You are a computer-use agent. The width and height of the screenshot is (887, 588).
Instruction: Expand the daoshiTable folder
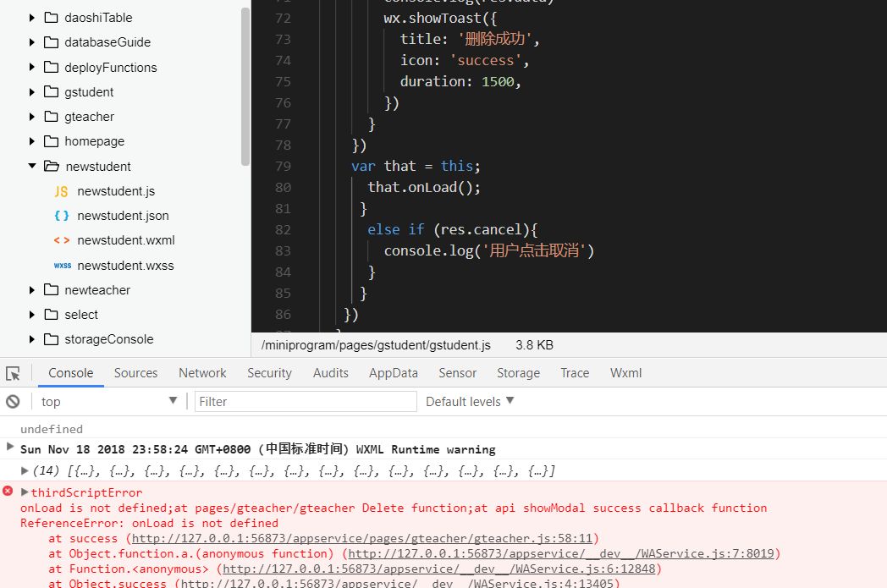(x=31, y=18)
